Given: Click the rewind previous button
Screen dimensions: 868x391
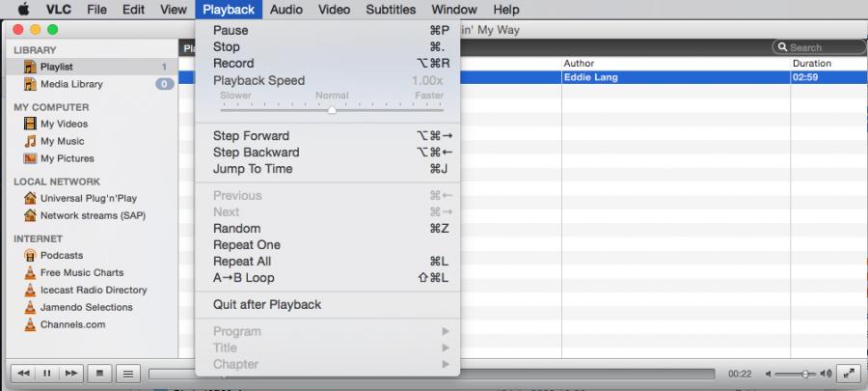Looking at the screenshot, I should [23, 374].
